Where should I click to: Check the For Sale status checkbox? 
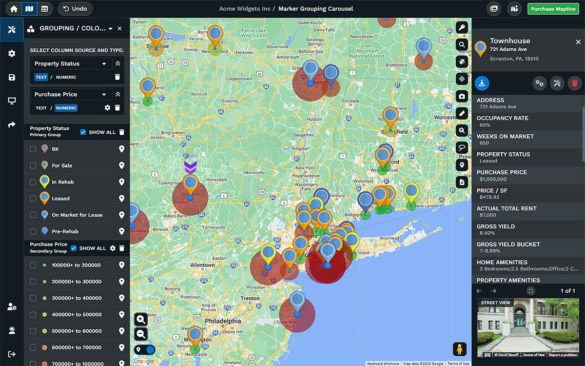33,165
